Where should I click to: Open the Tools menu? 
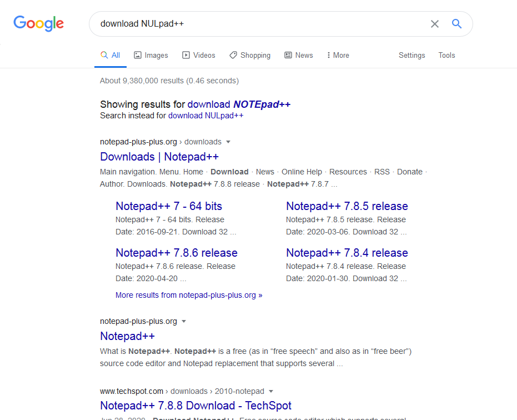point(446,55)
